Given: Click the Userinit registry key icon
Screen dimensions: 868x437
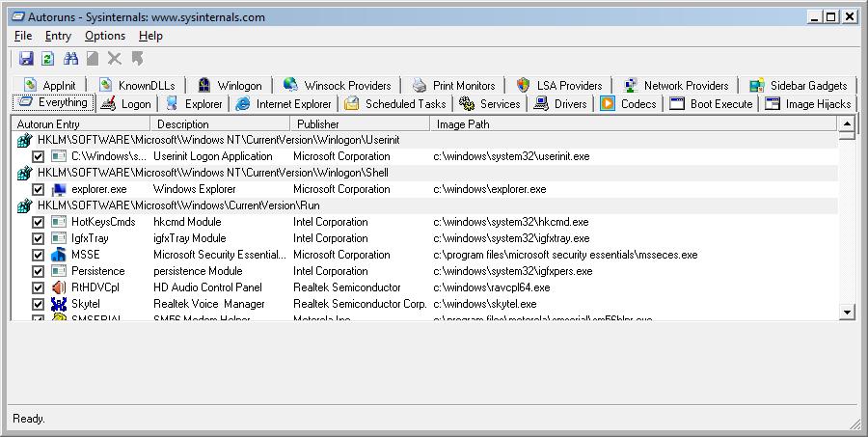Looking at the screenshot, I should tap(24, 140).
